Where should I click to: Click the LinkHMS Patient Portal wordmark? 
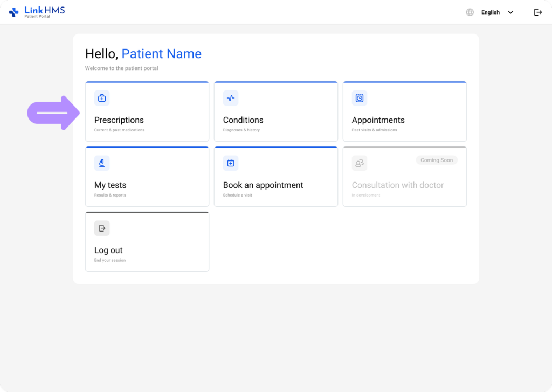click(x=44, y=12)
